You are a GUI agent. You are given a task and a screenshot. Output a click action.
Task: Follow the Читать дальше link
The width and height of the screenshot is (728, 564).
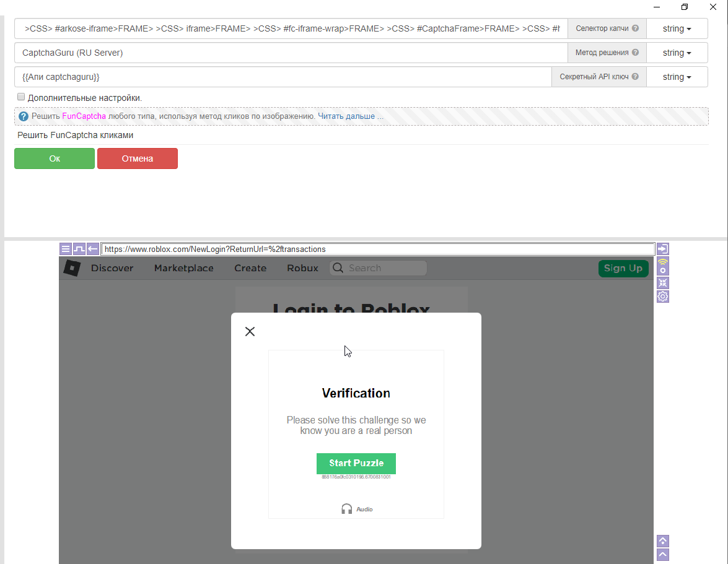coord(350,116)
